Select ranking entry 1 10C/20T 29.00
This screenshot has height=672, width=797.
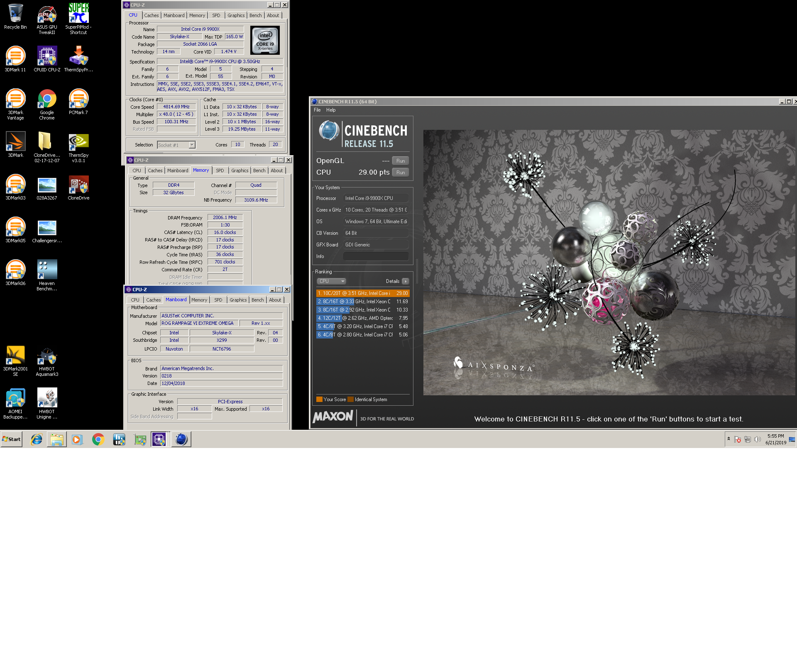coord(363,293)
